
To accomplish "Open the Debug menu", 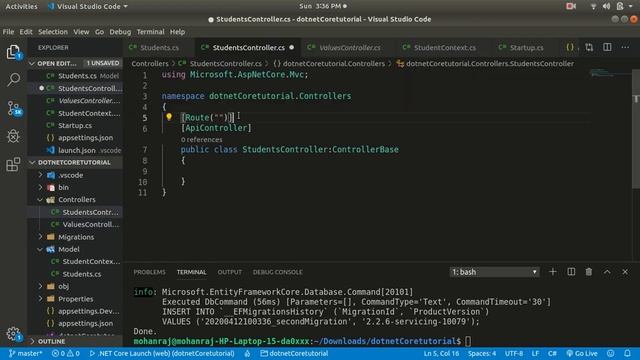I will pyautogui.click(x=120, y=32).
